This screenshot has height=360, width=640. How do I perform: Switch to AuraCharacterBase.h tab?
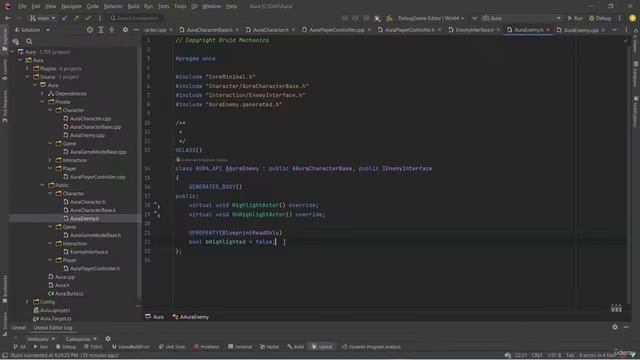(209, 30)
